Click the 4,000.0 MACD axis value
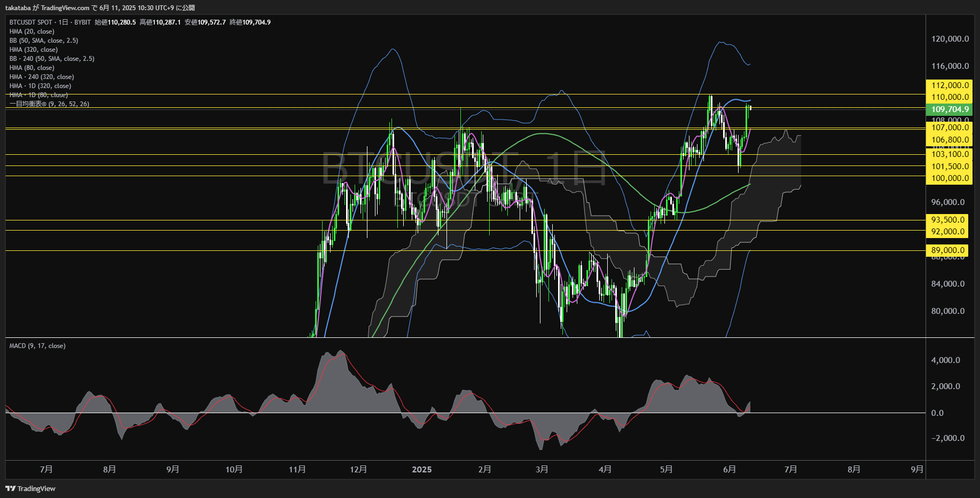 945,360
